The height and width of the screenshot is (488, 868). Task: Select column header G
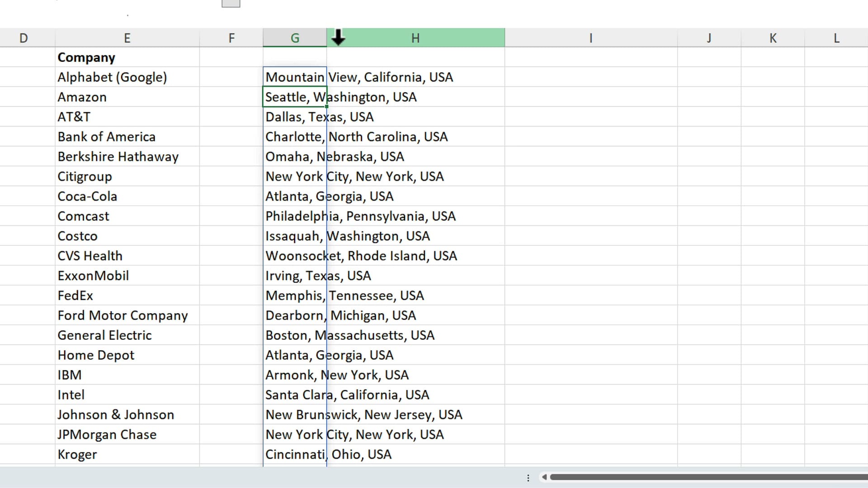pos(294,38)
